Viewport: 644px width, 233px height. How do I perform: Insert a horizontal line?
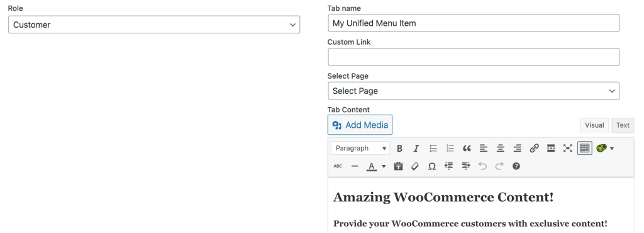click(x=355, y=166)
